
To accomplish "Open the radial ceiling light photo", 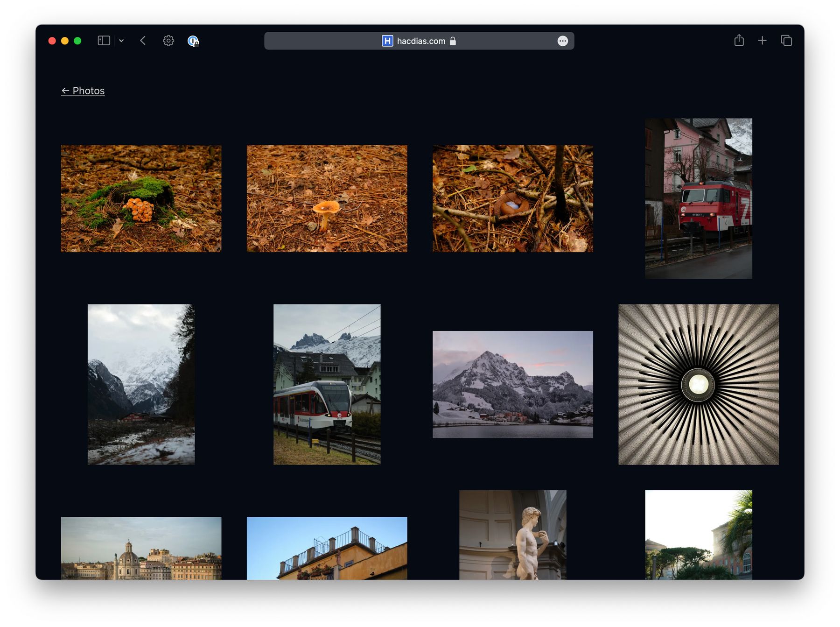I will click(x=698, y=384).
